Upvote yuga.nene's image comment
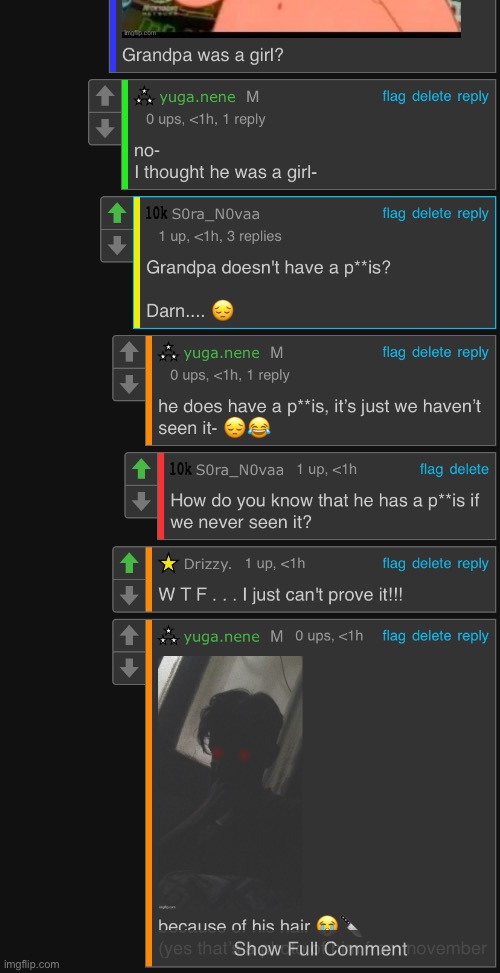 tap(129, 635)
